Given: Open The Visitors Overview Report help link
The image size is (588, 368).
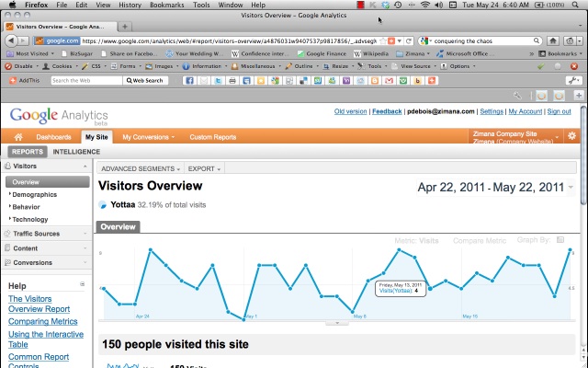Looking at the screenshot, I should click(x=39, y=304).
